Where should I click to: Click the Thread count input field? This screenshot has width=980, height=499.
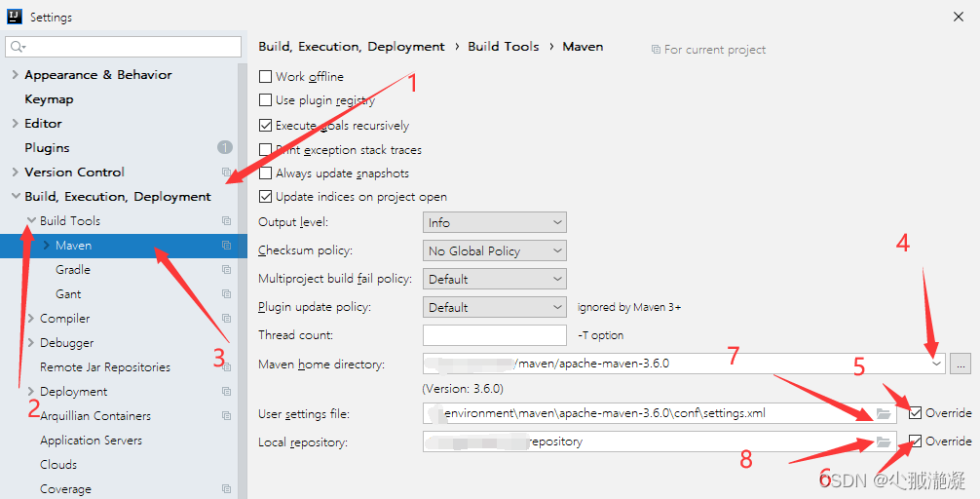click(x=494, y=335)
